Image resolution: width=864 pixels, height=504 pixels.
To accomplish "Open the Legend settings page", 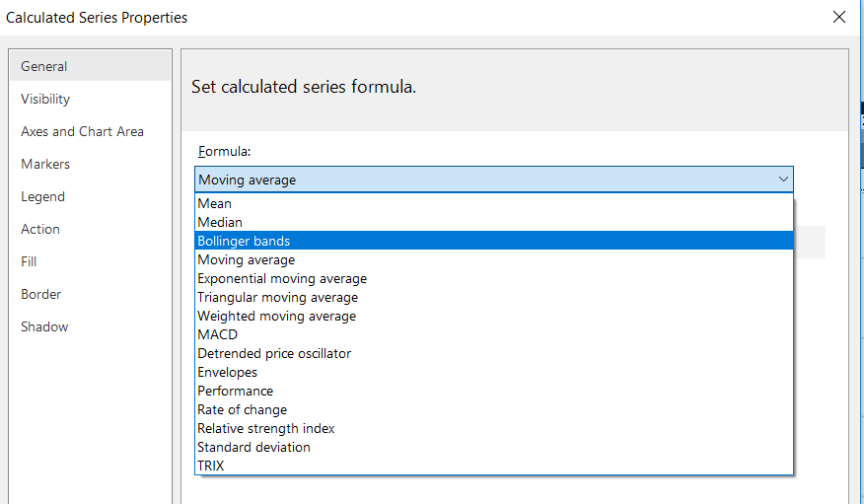I will click(42, 196).
